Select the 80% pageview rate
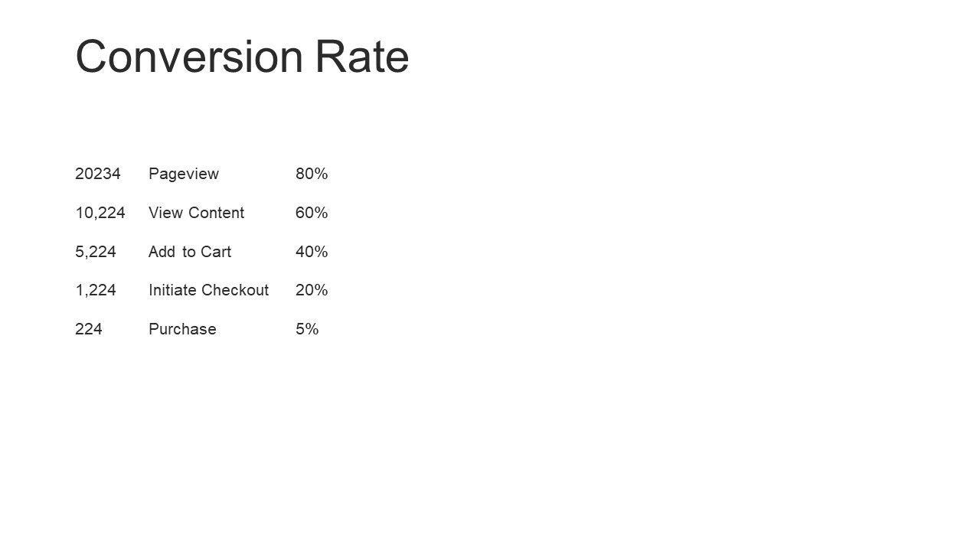The image size is (980, 551). 312,174
